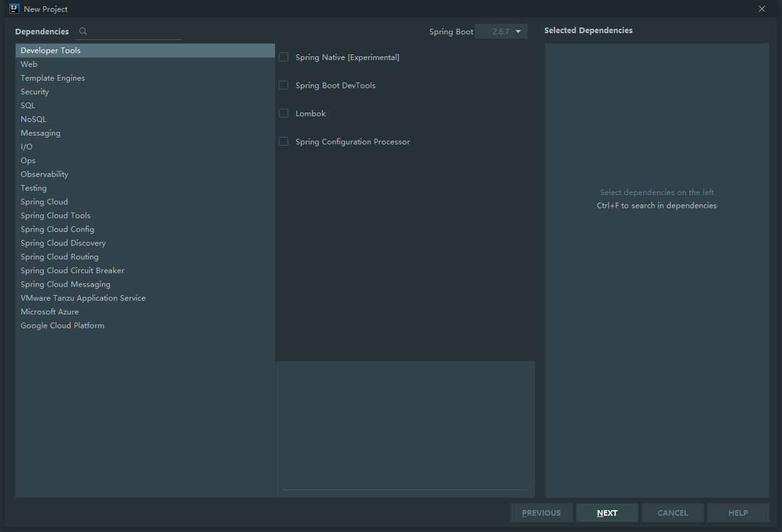Close the New Project dialog
This screenshot has width=782, height=532.
click(x=762, y=9)
